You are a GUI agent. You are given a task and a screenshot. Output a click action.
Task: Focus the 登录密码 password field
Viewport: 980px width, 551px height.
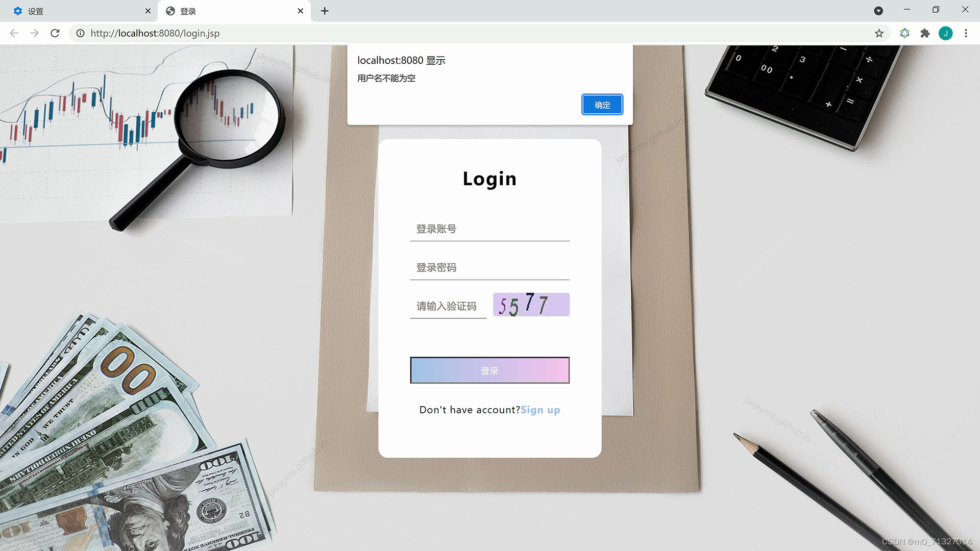click(489, 268)
